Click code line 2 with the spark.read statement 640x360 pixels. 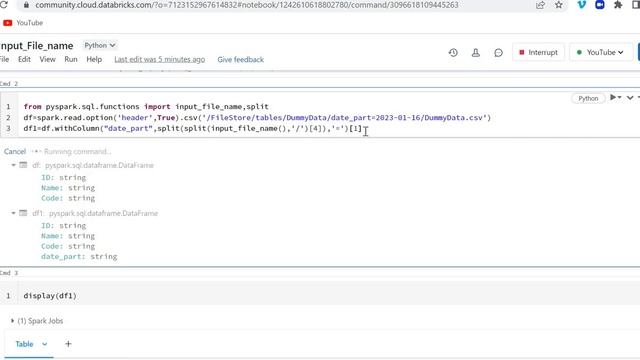point(257,118)
